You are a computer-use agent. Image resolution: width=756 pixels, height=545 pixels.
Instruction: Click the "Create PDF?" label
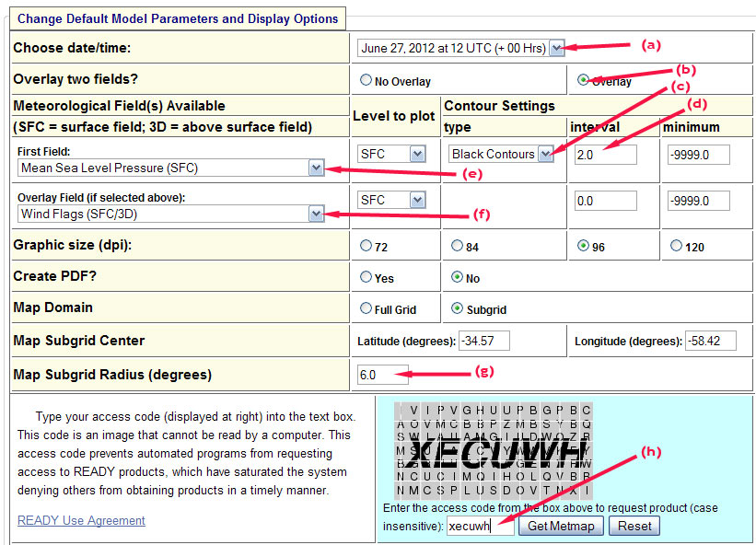coord(55,276)
